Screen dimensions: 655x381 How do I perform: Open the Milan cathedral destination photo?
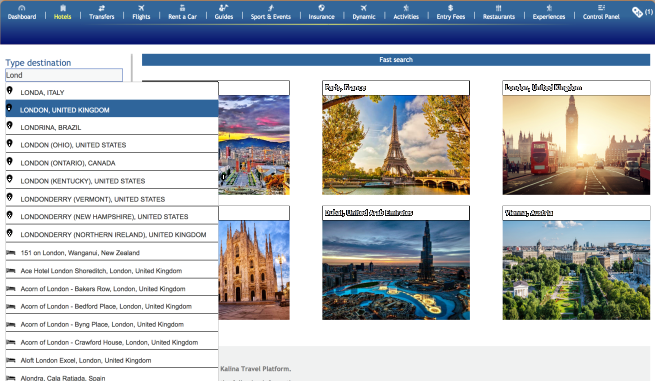[254, 270]
